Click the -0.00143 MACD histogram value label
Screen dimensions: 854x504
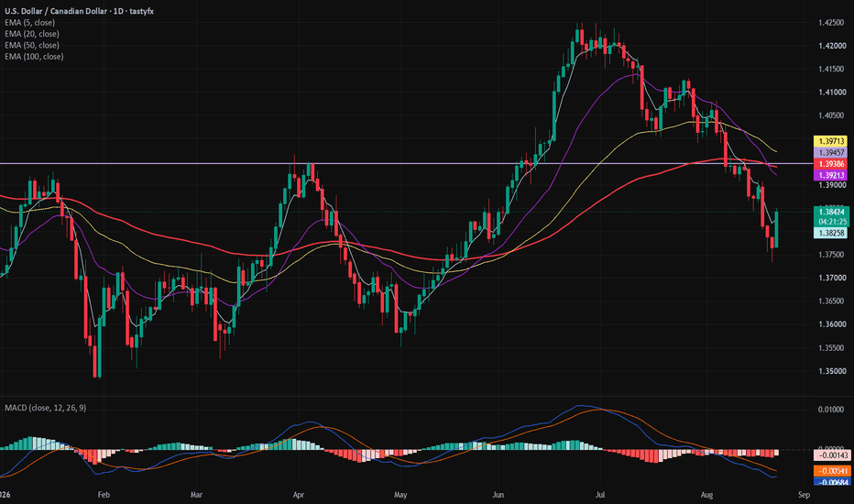click(832, 455)
